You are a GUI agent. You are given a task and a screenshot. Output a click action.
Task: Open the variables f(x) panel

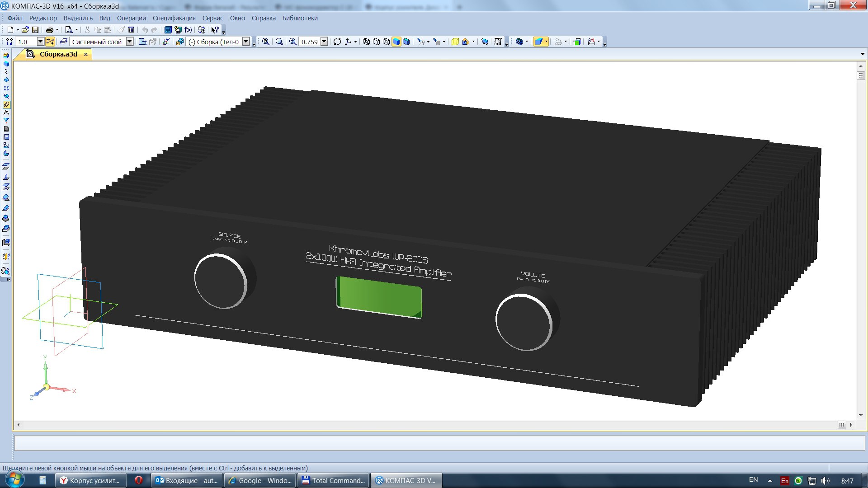[188, 30]
